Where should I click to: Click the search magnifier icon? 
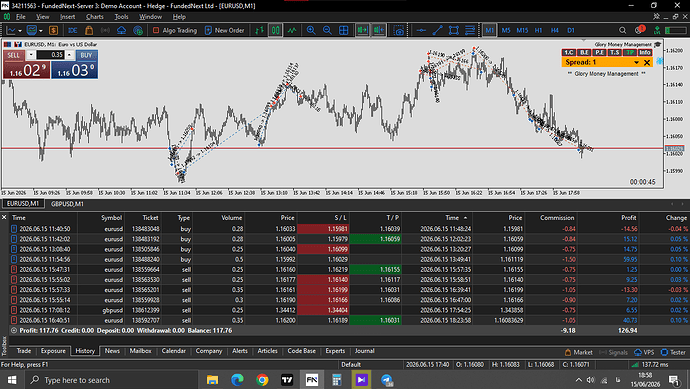tap(622, 30)
